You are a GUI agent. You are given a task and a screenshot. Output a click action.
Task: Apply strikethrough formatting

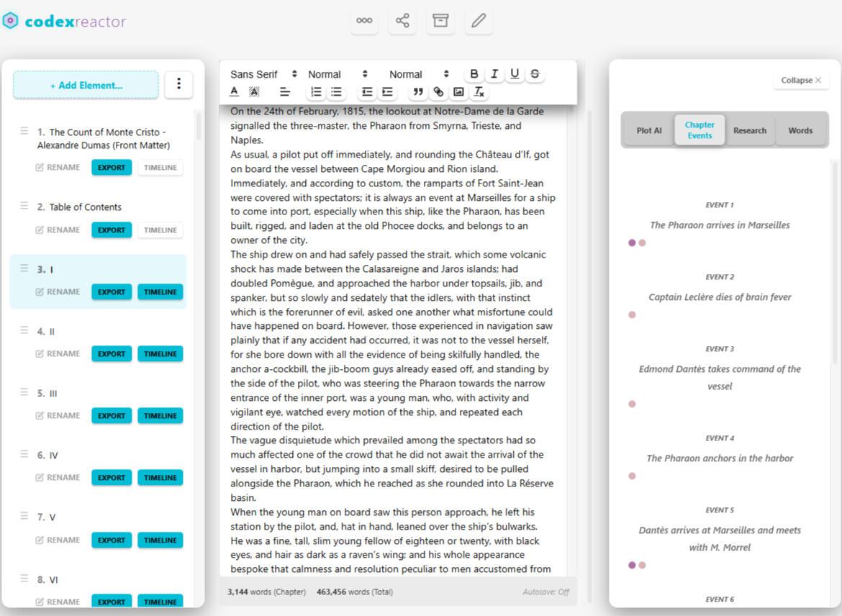[535, 73]
